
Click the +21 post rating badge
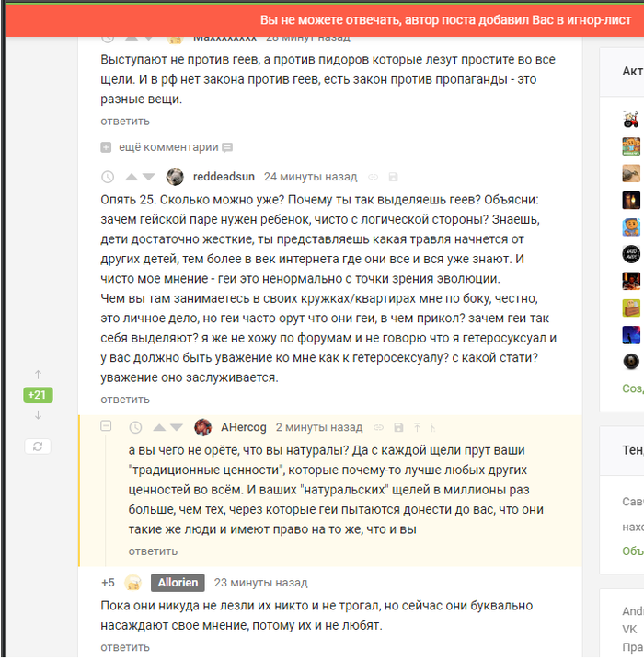click(38, 395)
